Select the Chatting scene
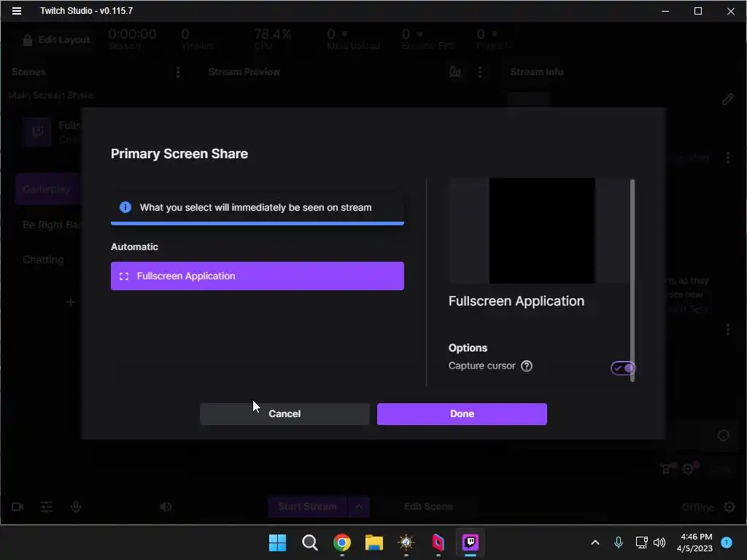Screen dimensions: 747x560 pyautogui.click(x=43, y=260)
